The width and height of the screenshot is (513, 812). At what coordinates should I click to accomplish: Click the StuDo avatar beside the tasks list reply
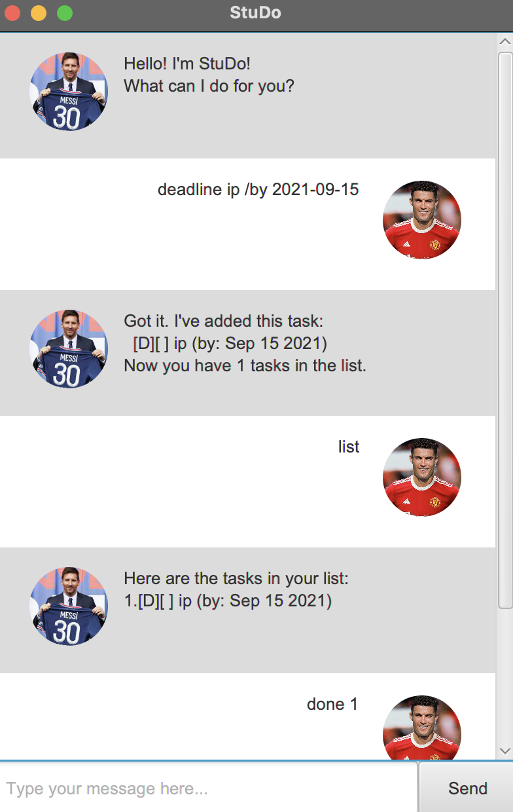coord(69,606)
